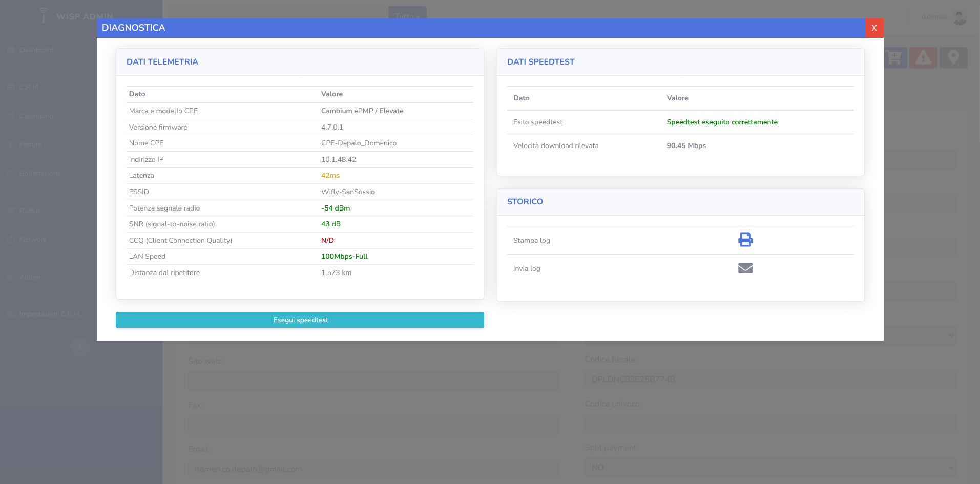Select CPE name CPE-Depalo_Domenico
Screen dimensions: 980x484
click(x=359, y=143)
